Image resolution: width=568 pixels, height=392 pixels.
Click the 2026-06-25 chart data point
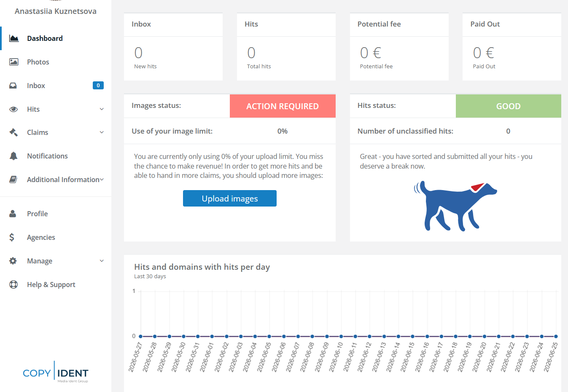[x=556, y=336]
